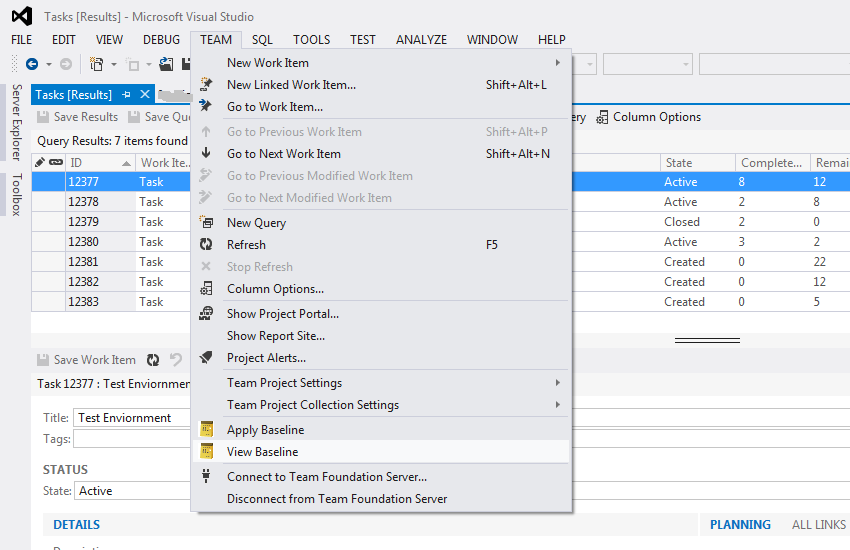Image resolution: width=850 pixels, height=550 pixels.
Task: Open the FILE menu
Action: (22, 40)
